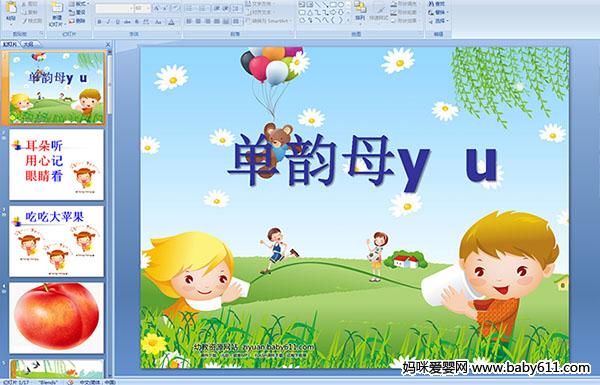
Task: Click the spell check icon in status bar
Action: pos(70,382)
